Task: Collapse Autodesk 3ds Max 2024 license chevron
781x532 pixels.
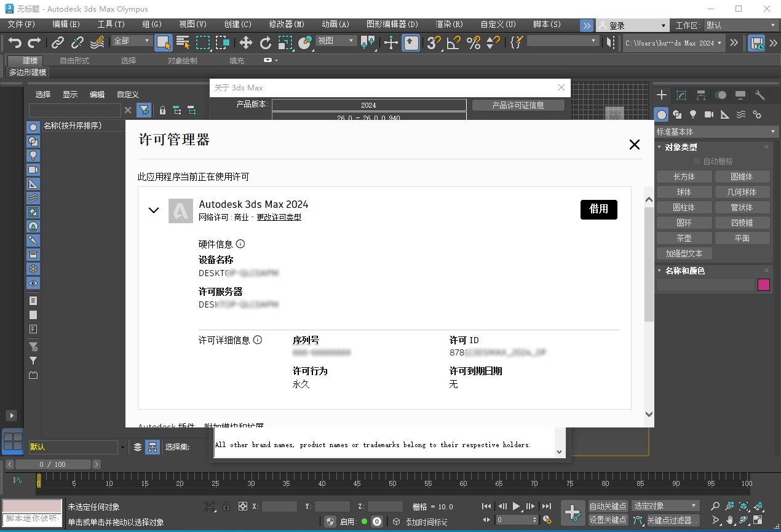Action: coord(154,210)
